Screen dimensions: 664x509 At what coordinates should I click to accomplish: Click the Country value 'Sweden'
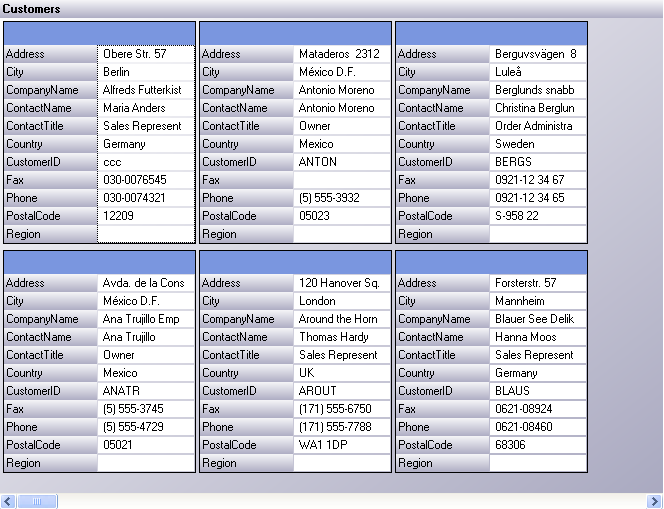pyautogui.click(x=538, y=144)
